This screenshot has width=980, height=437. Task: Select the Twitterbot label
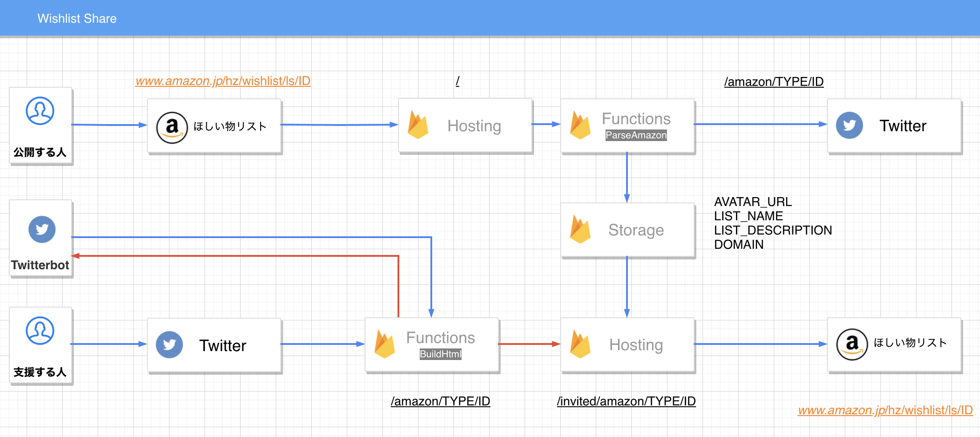tap(40, 265)
